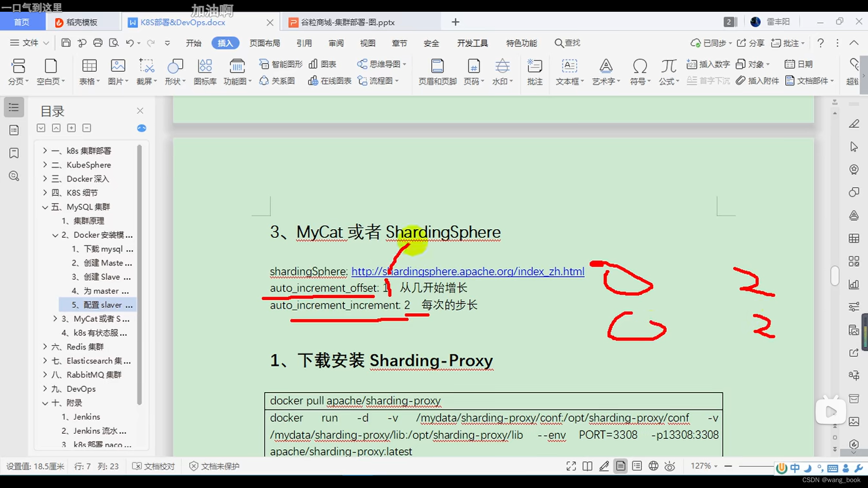This screenshot has height=488, width=868.
Task: Switch to outline view in status bar
Action: click(x=637, y=466)
